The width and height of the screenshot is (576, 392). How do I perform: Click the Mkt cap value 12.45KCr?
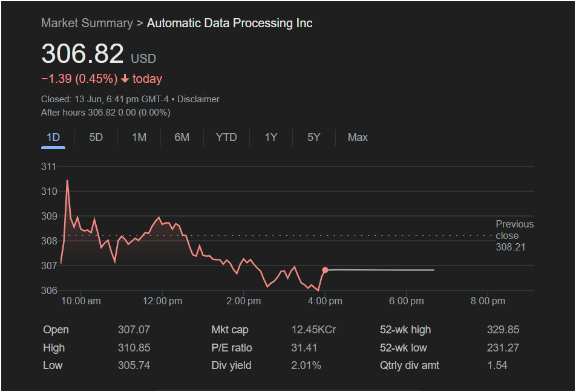[x=313, y=330]
